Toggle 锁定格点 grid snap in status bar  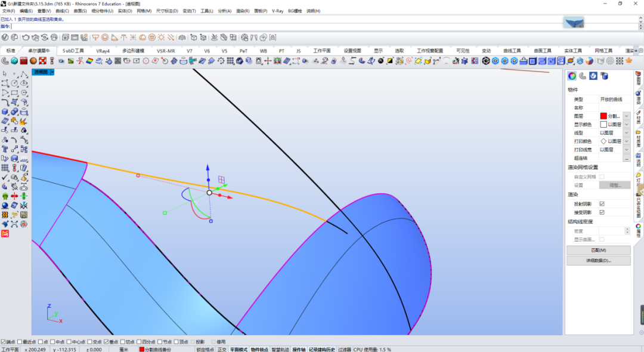point(205,350)
